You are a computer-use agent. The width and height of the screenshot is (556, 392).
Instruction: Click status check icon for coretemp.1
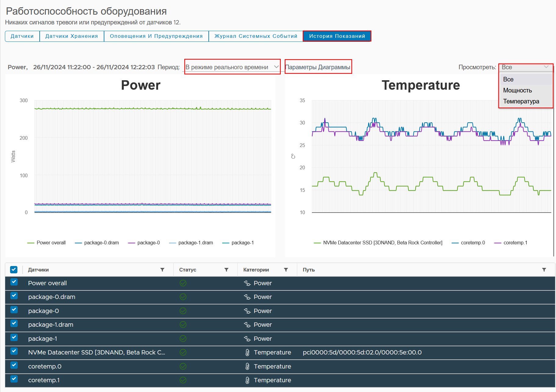pyautogui.click(x=183, y=380)
